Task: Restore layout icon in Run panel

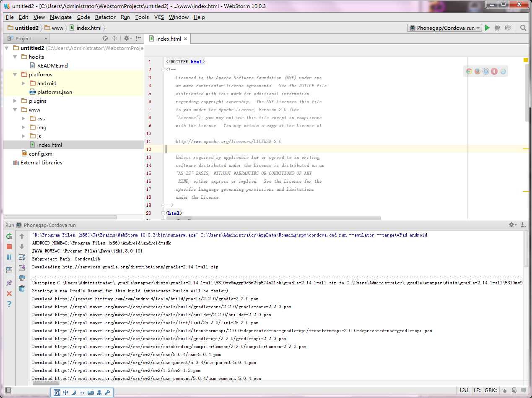Action: click(x=9, y=270)
